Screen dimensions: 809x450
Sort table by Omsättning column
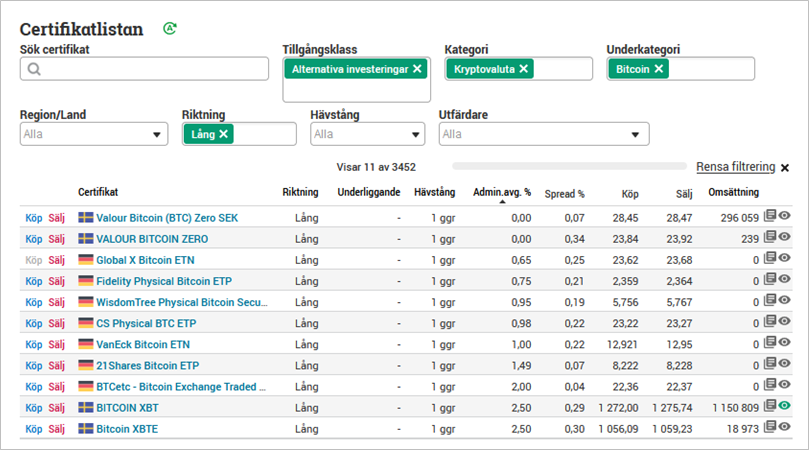click(x=733, y=192)
